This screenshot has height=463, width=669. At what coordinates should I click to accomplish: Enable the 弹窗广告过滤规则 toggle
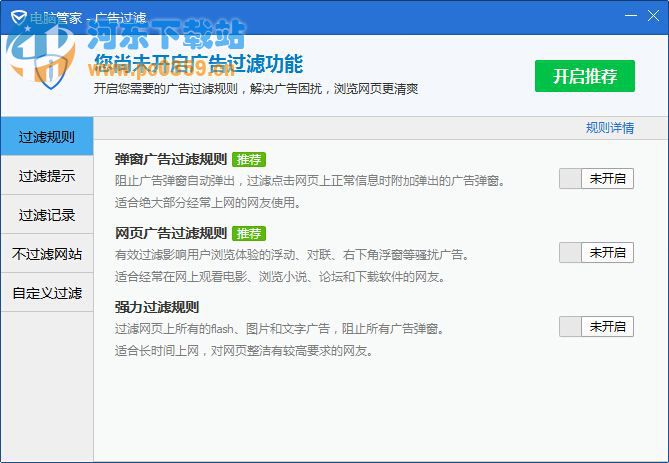(x=596, y=179)
